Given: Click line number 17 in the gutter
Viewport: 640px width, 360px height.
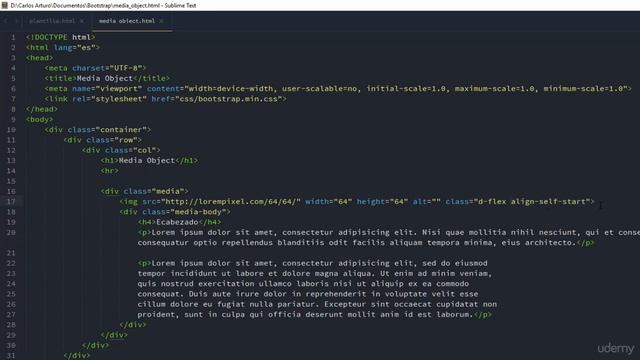Looking at the screenshot, I should click(x=11, y=202).
